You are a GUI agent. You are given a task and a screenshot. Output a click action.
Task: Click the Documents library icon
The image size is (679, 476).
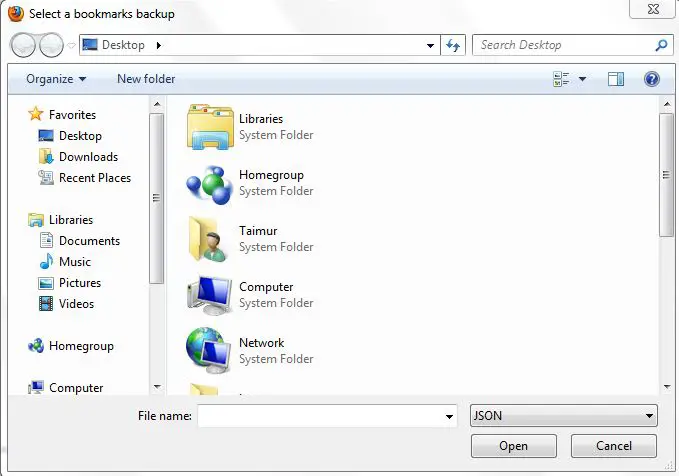(x=46, y=240)
